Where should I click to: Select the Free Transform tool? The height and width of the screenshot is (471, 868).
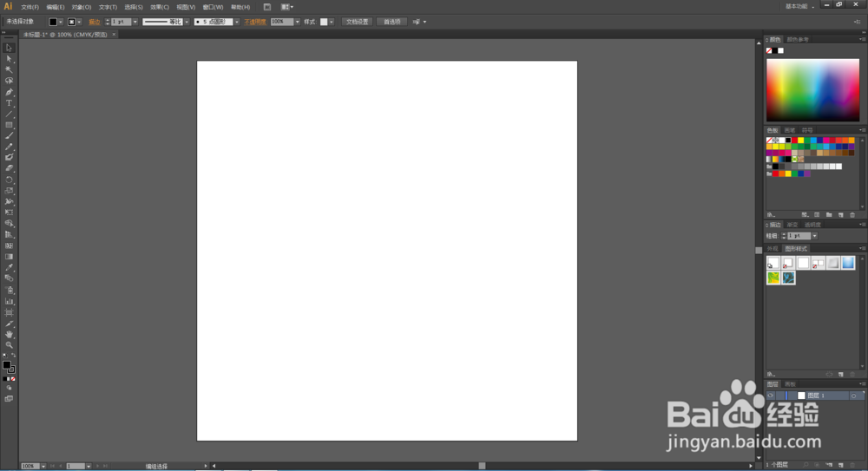[x=9, y=213]
